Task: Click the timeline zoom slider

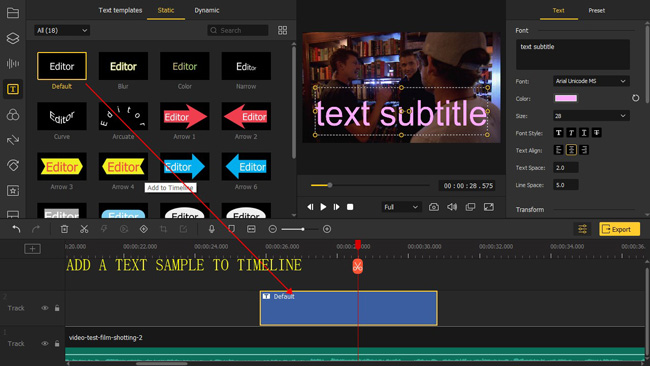Action: pos(299,229)
